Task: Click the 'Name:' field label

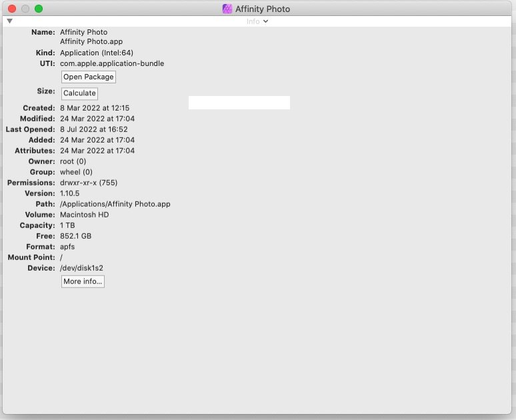Action: 43,32
